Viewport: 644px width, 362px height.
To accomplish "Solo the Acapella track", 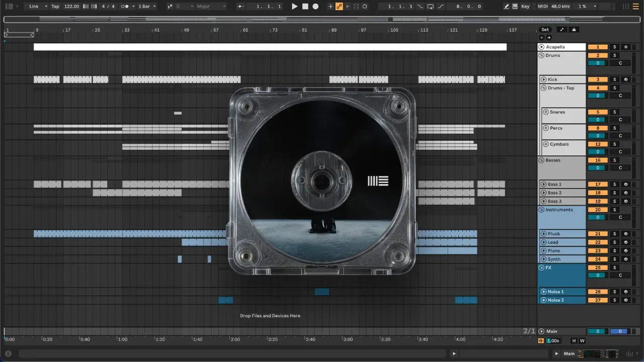I will pos(614,47).
